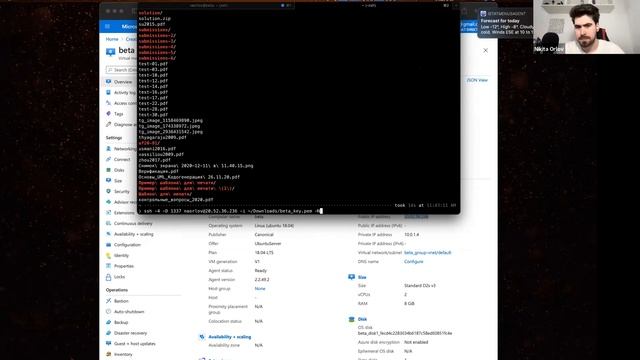The width and height of the screenshot is (640, 360).
Task: Click the Size section icon in details
Action: tap(351, 277)
